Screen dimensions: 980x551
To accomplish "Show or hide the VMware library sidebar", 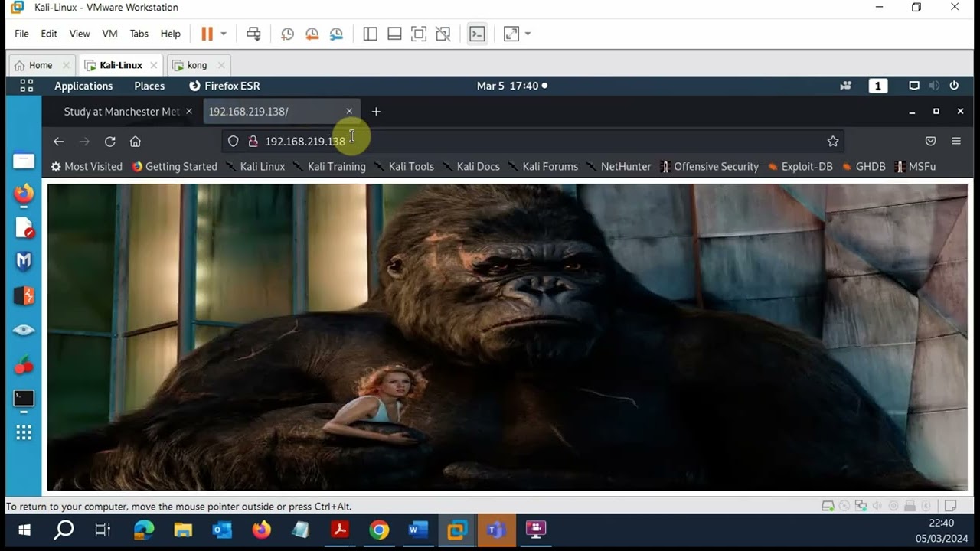I will click(371, 34).
